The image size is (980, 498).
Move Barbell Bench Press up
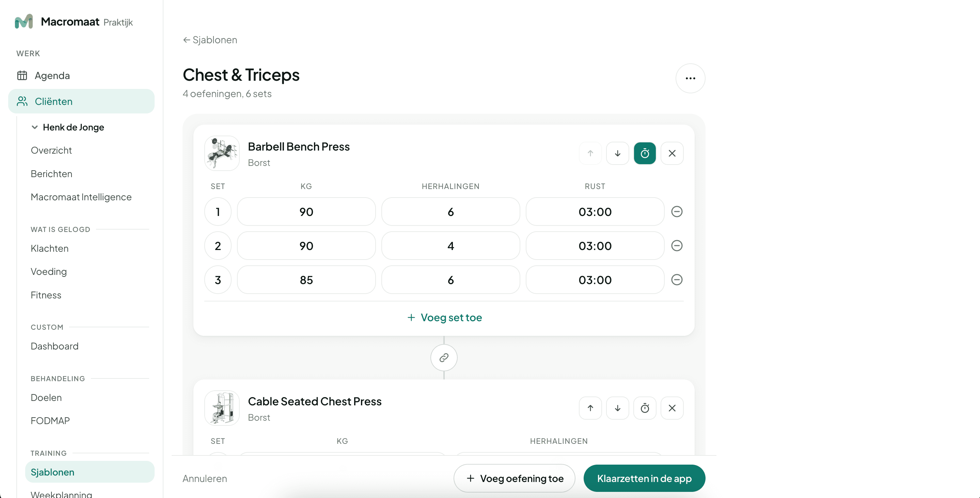(x=590, y=153)
